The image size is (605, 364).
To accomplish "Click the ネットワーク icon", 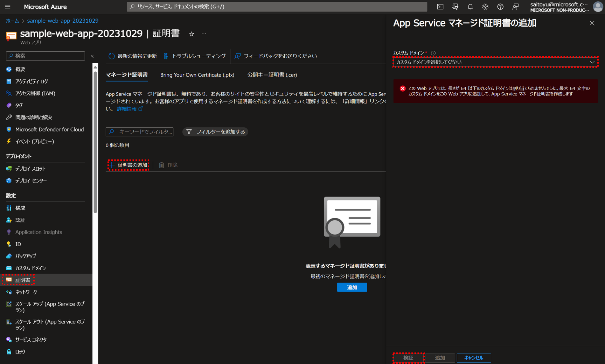I will click(9, 292).
